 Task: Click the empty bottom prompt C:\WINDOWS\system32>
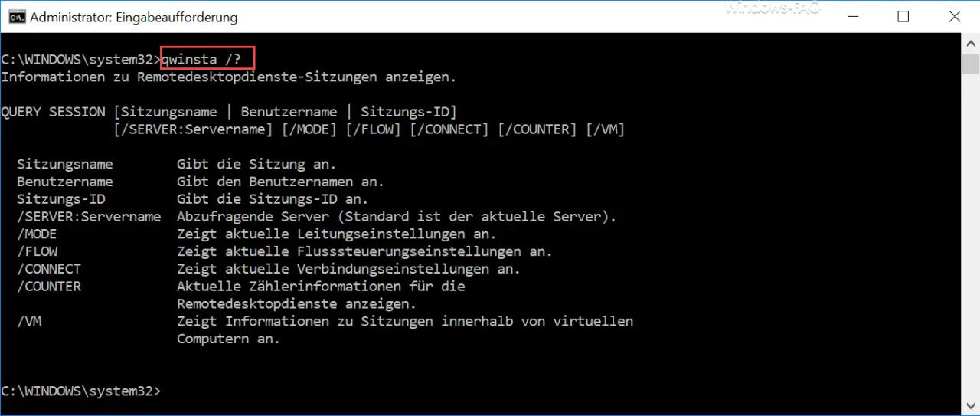point(81,391)
